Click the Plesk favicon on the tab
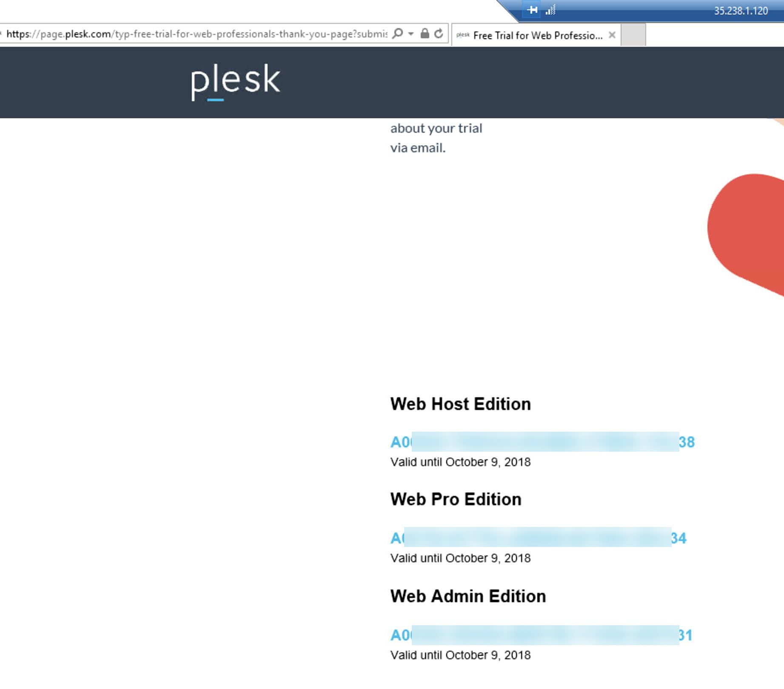This screenshot has width=784, height=689. (x=463, y=35)
